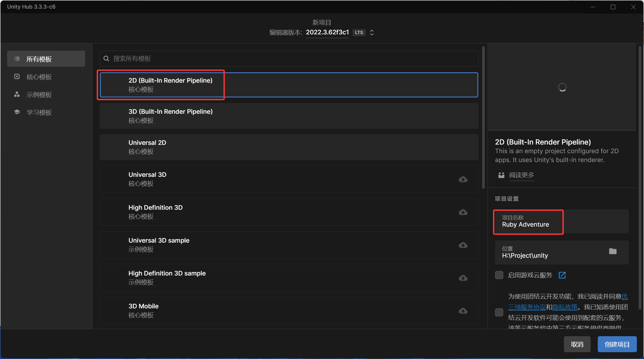The image size is (644, 359).
Task: Click download icon for Universal 3D template
Action: click(463, 179)
